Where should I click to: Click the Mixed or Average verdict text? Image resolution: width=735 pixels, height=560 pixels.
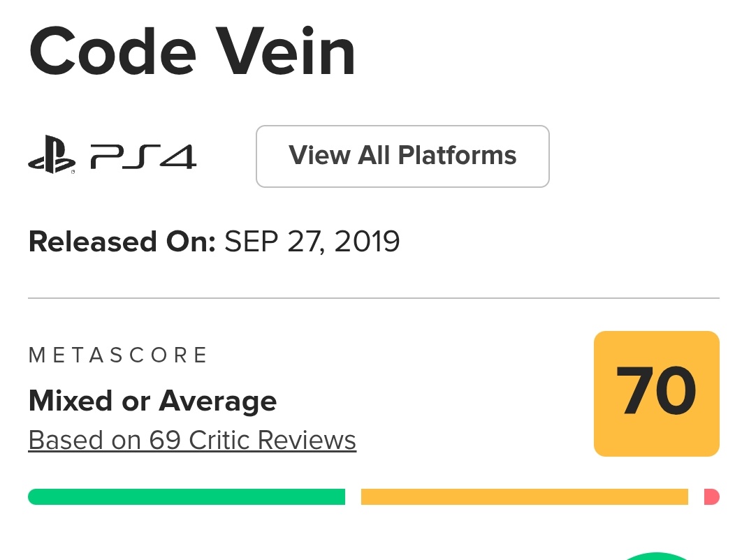[x=152, y=401]
